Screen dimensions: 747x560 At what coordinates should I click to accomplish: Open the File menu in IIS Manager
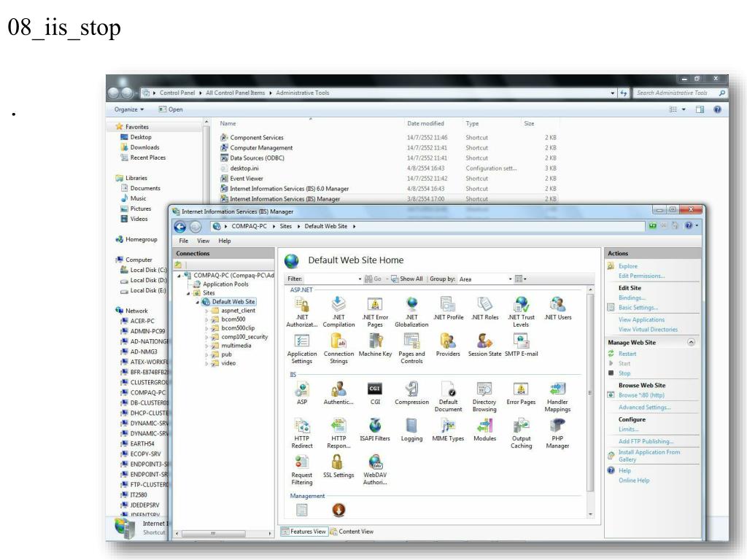tap(183, 241)
